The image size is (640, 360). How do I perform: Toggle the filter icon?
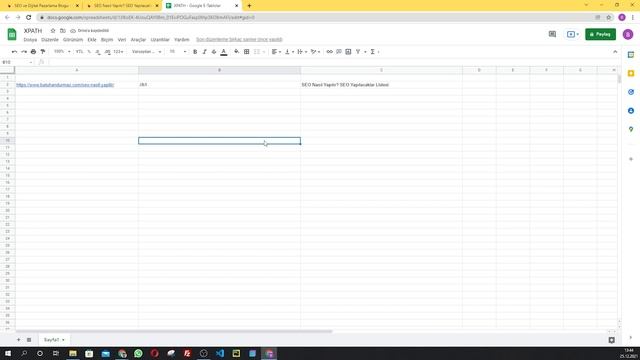[358, 52]
